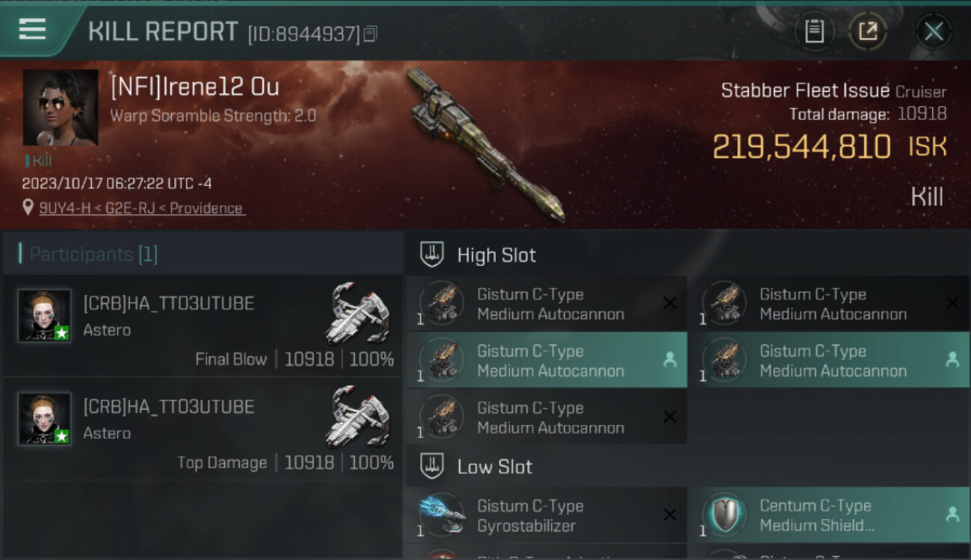Click the Astero ship icon in the Top Damage row
The image size is (971, 560).
point(359,416)
